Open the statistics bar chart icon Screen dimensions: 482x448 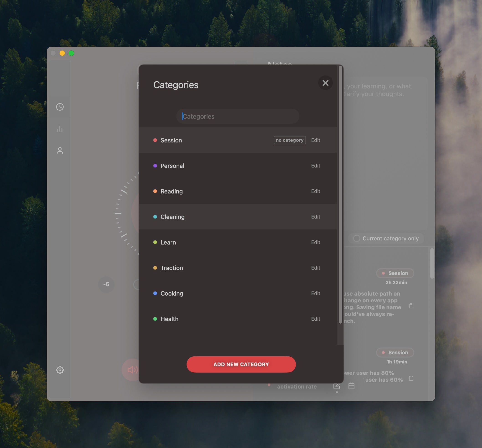coord(60,129)
